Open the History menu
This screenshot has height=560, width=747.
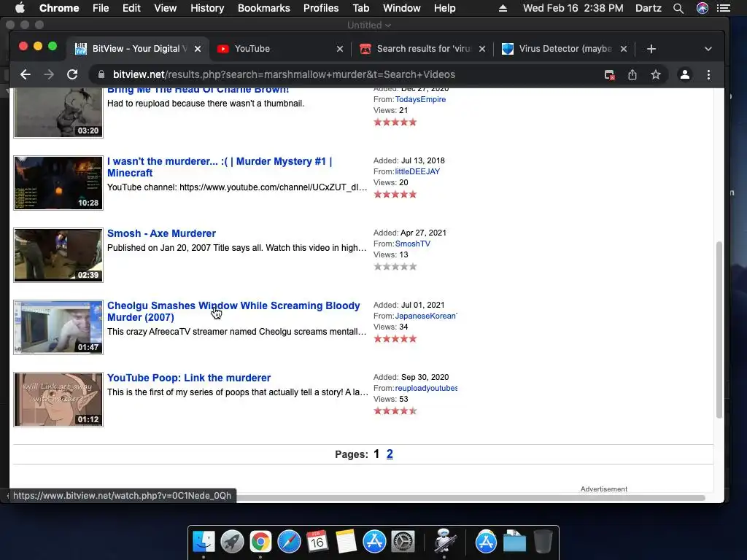[x=207, y=8]
